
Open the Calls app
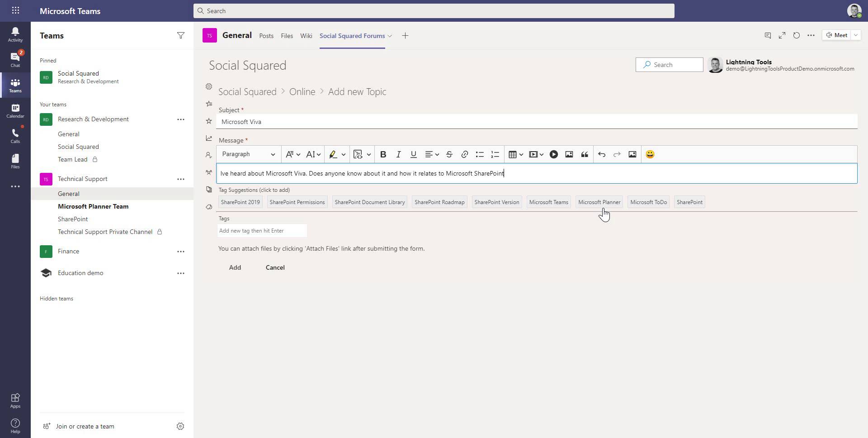[x=15, y=136]
